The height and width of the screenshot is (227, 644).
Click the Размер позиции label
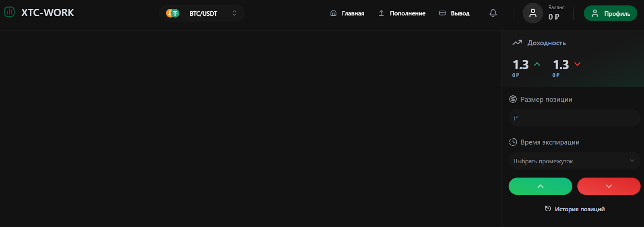pyautogui.click(x=546, y=99)
